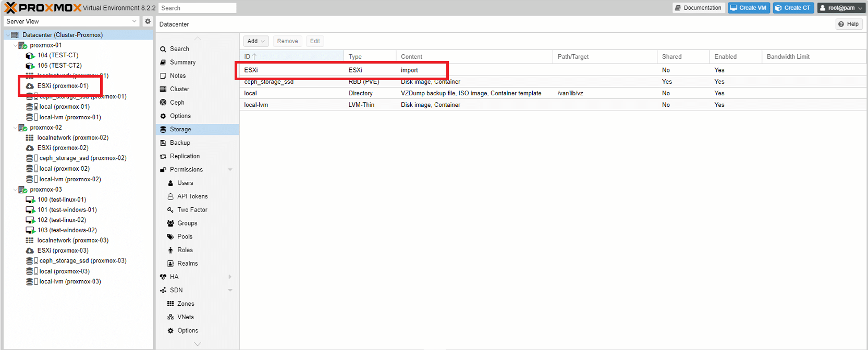868x350 pixels.
Task: Sort by the ID column header
Action: click(x=292, y=57)
